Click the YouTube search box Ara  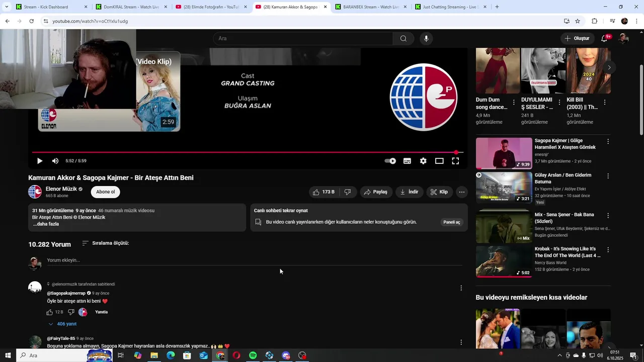[x=303, y=39]
